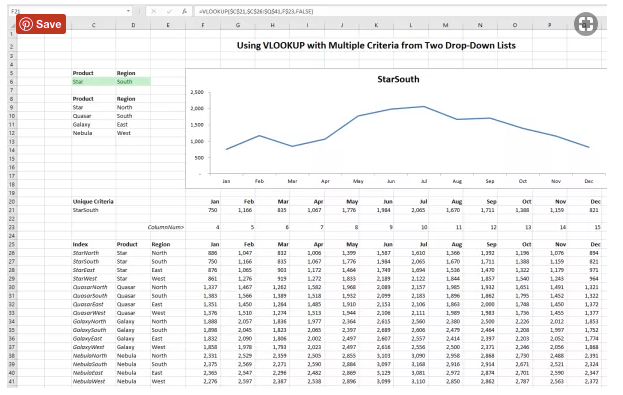The height and width of the screenshot is (395, 623).
Task: Click the formula bar cancel (X) icon
Action: 154,12
